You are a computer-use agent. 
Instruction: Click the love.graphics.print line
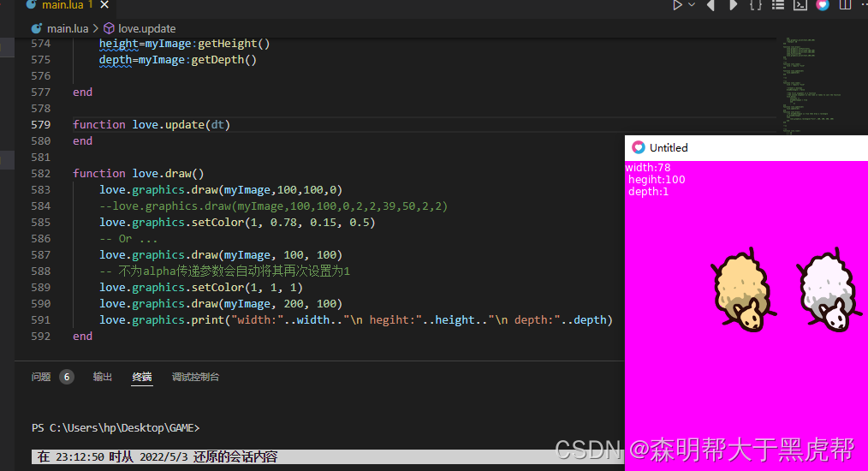(356, 319)
